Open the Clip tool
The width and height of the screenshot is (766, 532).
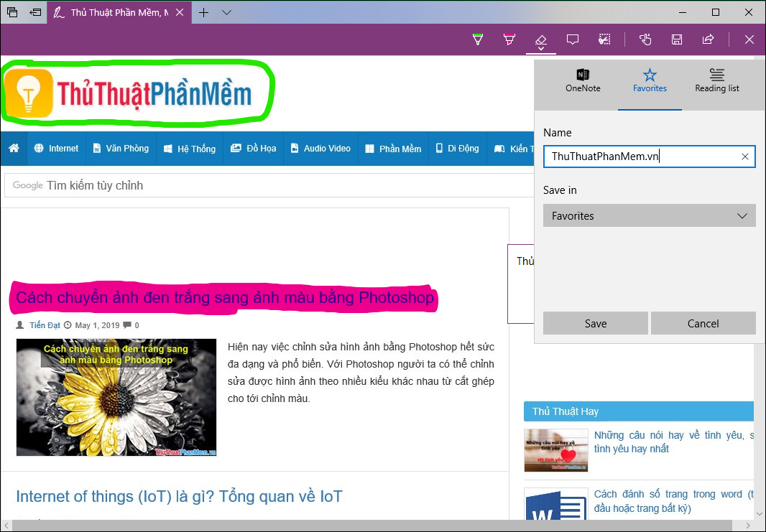pos(604,39)
